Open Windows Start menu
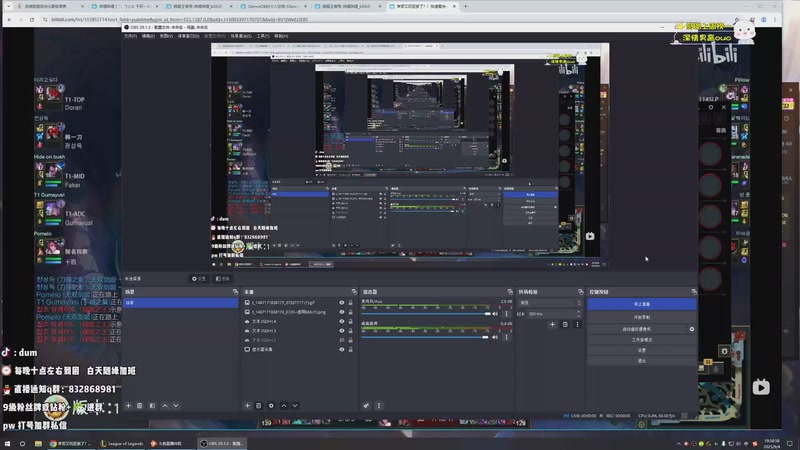800x450 pixels. pyautogui.click(x=7, y=443)
